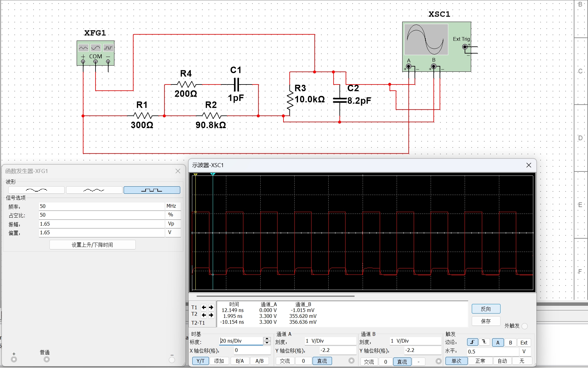Decrease timebase scale with down stepper
The image size is (588, 368).
[267, 343]
